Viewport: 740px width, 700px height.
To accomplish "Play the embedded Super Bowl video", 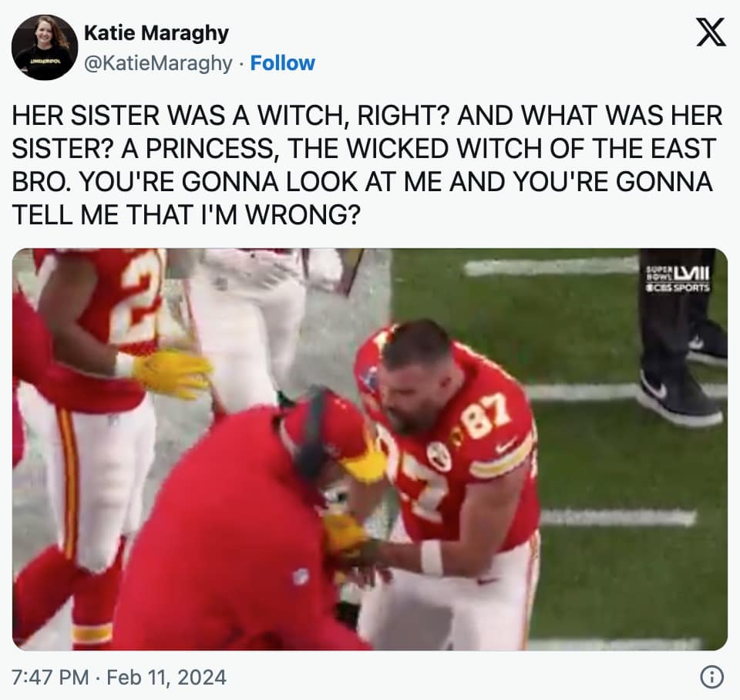I will (369, 449).
